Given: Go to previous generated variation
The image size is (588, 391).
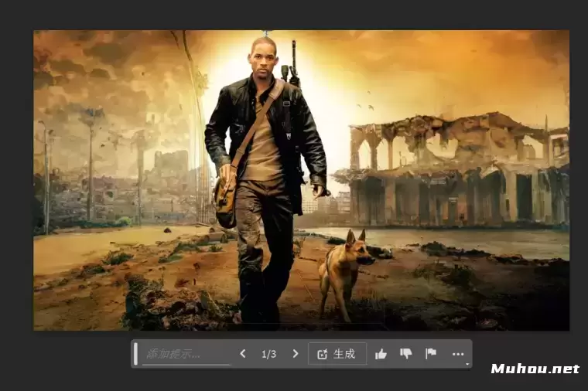Looking at the screenshot, I should (x=243, y=354).
